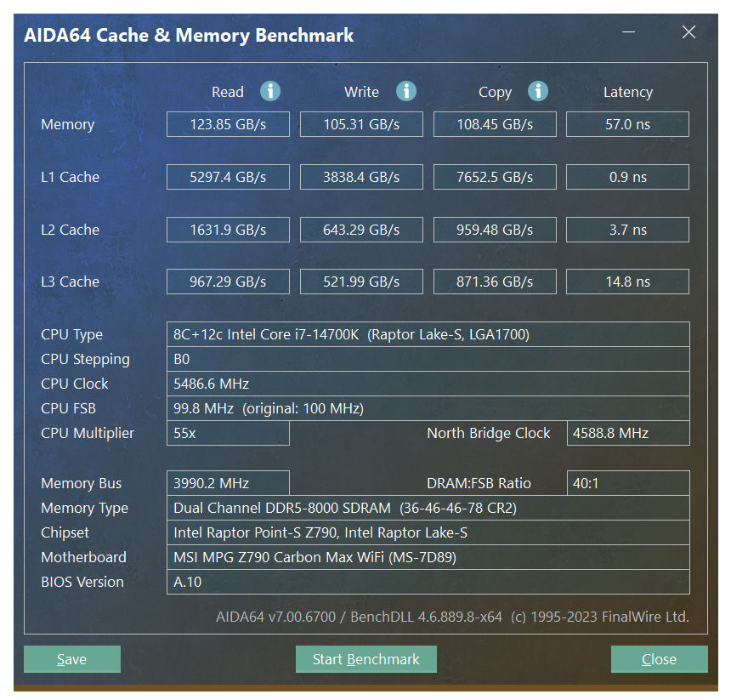The height and width of the screenshot is (700, 731).
Task: Click Motherboard field MSI MPG Z790 Carbon
Action: coord(428,557)
